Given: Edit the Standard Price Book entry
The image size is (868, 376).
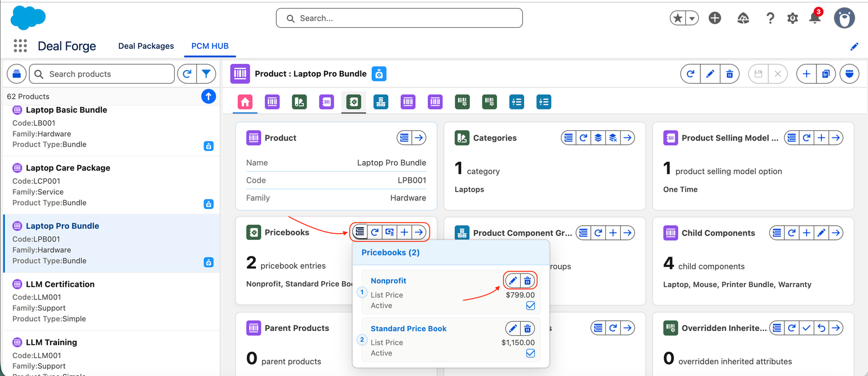Looking at the screenshot, I should [513, 328].
